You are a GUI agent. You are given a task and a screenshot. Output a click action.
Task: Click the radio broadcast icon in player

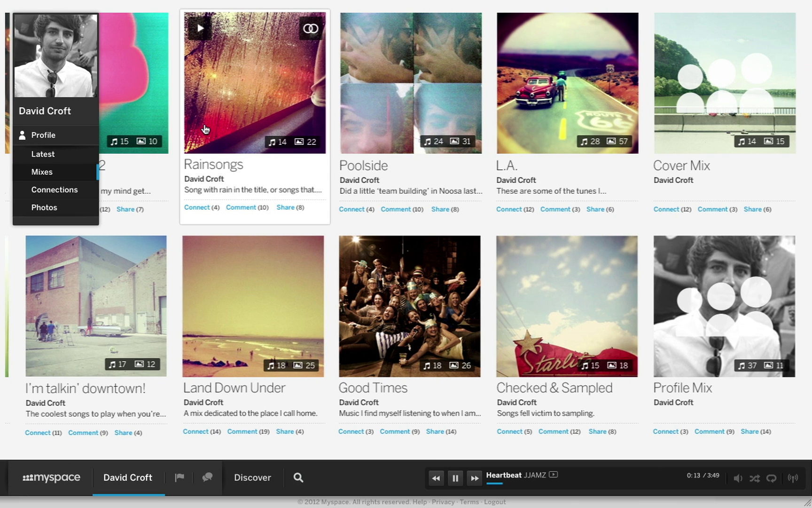coord(793,478)
